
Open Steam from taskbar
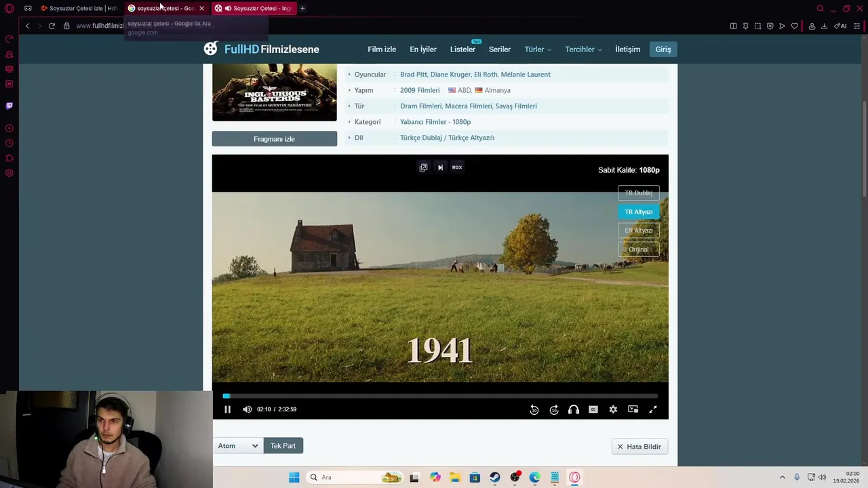click(495, 477)
